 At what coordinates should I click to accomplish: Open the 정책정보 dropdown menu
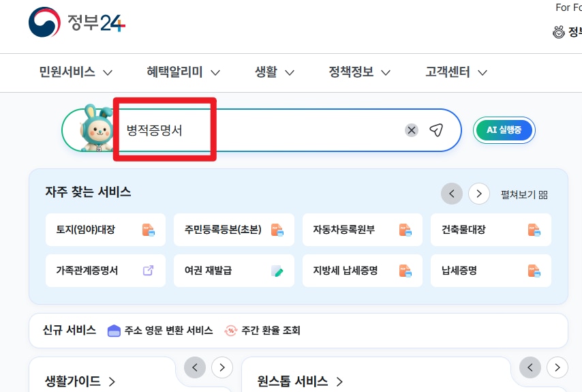point(360,72)
